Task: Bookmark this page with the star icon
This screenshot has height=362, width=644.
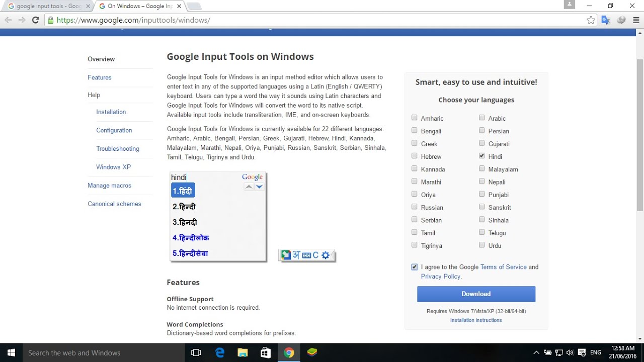Action: coord(591,20)
